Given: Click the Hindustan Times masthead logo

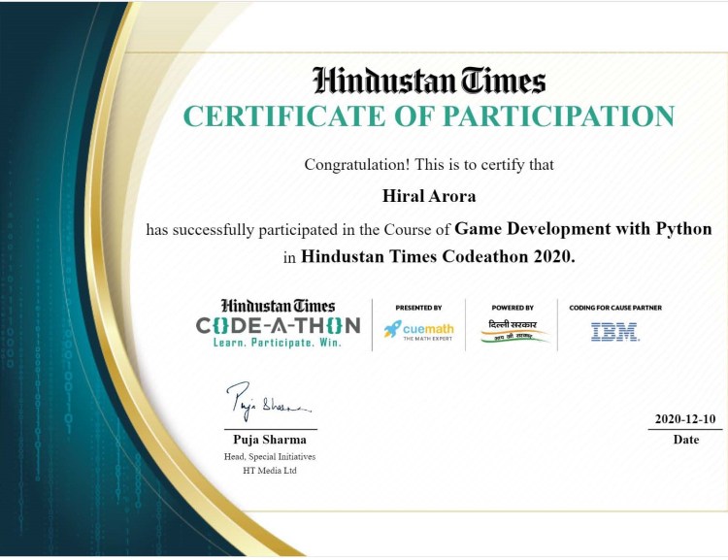Looking at the screenshot, I should pos(428,80).
